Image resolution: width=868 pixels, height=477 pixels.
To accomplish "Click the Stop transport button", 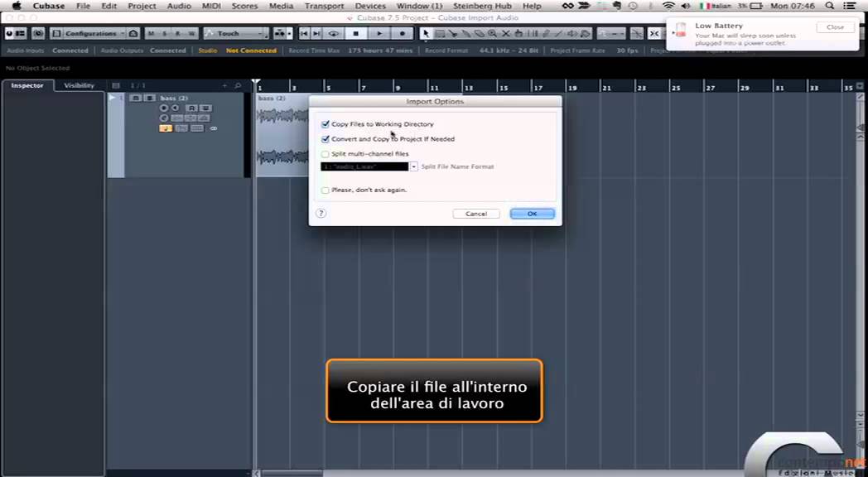I will click(356, 34).
